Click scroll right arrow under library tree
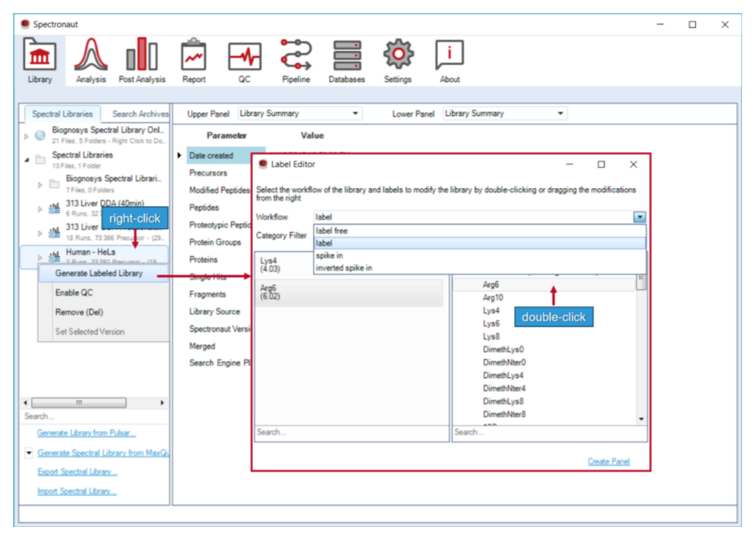The width and height of the screenshot is (756, 541). 162,402
